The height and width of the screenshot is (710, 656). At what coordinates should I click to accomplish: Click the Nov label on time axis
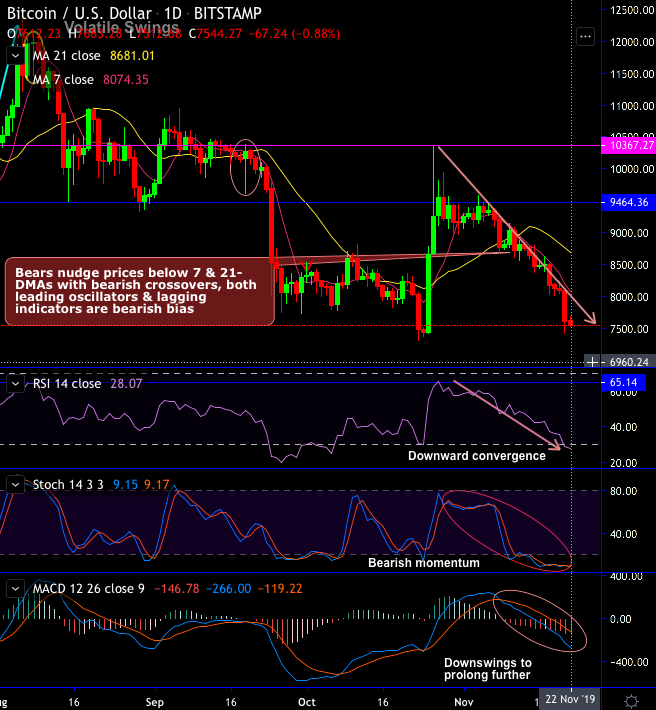(464, 702)
